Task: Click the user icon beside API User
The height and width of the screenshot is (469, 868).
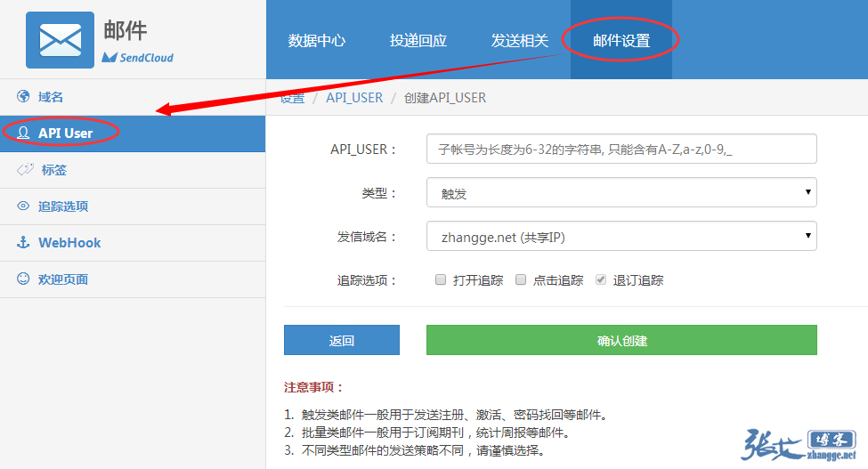Action: point(23,133)
